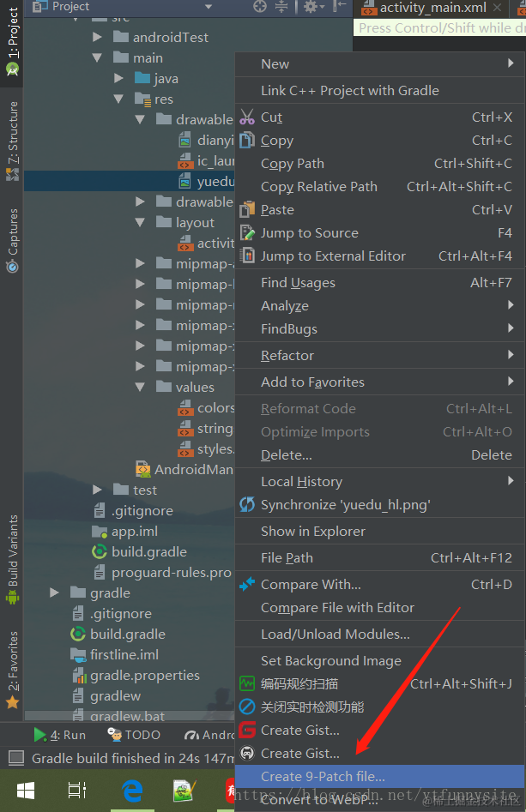This screenshot has height=812, width=526.
Task: Collapse the layout folder
Action: [140, 222]
